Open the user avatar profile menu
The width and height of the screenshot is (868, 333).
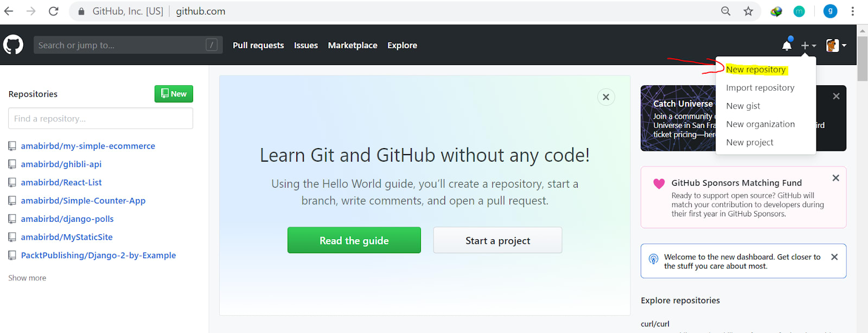(x=836, y=46)
